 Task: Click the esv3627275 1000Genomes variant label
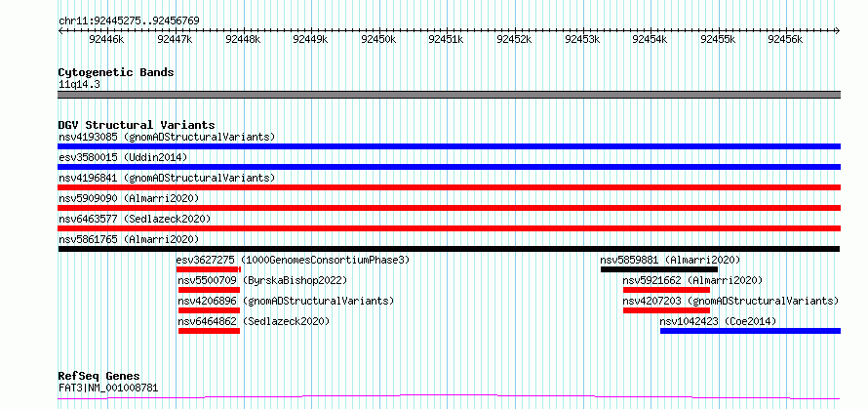[x=293, y=260]
